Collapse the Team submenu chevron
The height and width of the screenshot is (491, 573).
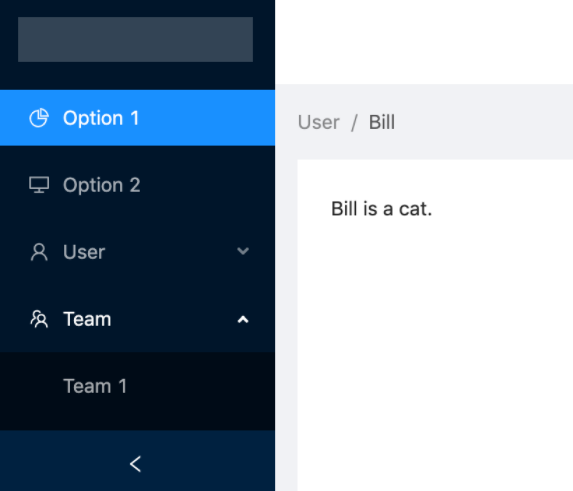[243, 320]
